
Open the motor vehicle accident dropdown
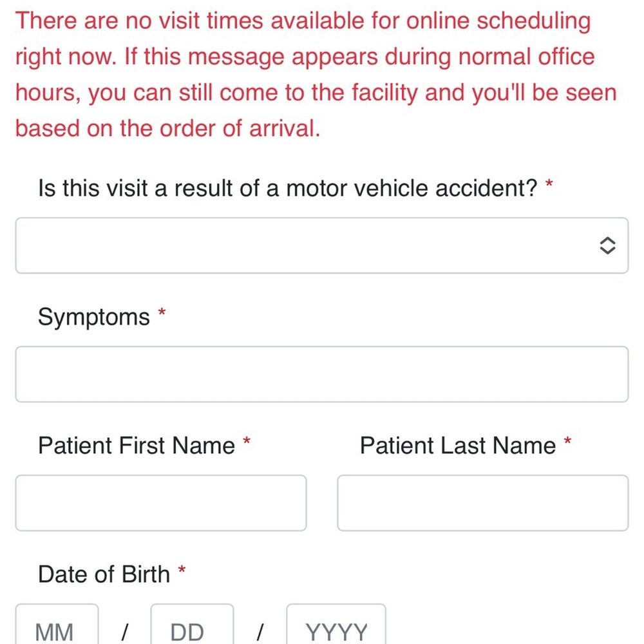point(321,245)
